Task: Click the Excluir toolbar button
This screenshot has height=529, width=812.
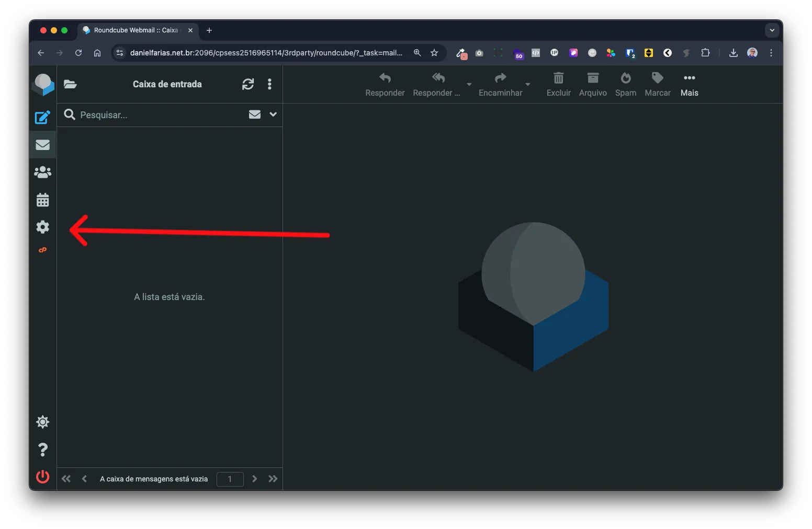Action: coord(558,84)
